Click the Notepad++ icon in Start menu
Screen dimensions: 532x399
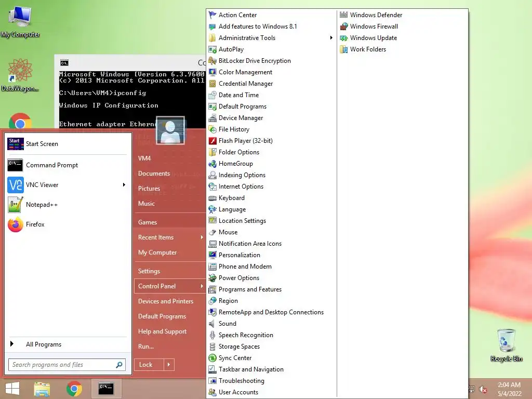tap(16, 205)
